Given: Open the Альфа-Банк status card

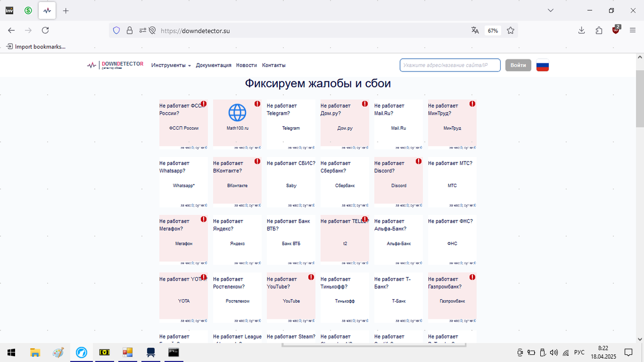Looking at the screenshot, I should pos(398,240).
